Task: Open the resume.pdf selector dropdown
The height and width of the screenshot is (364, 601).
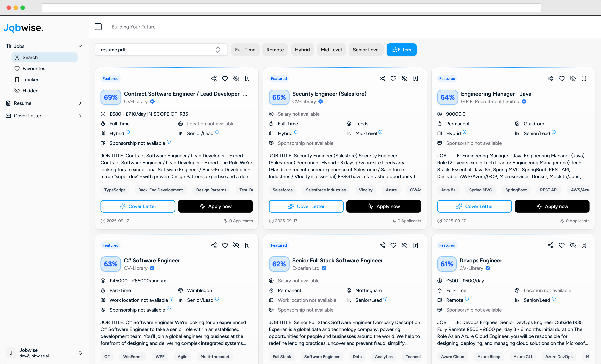Action: click(x=161, y=50)
